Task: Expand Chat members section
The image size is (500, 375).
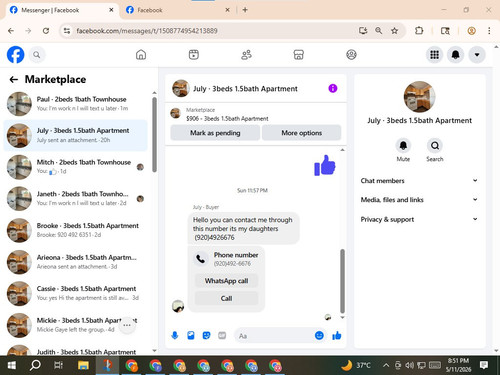Action: [419, 181]
